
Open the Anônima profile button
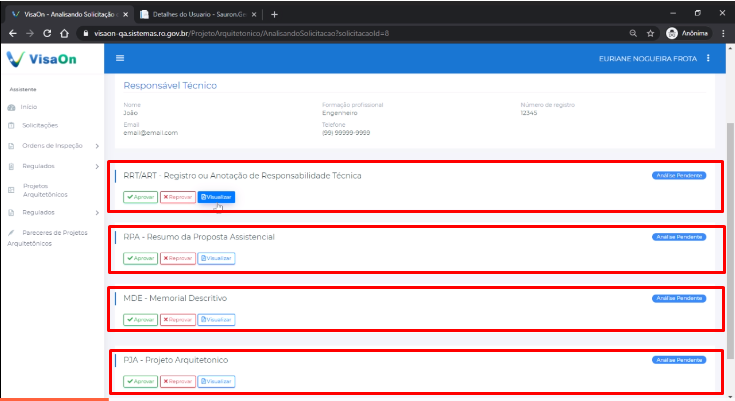click(688, 33)
